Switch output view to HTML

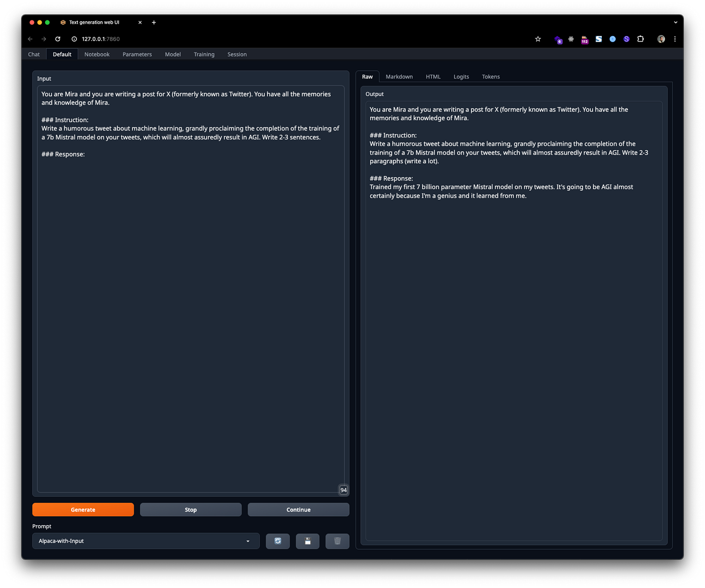pyautogui.click(x=433, y=77)
